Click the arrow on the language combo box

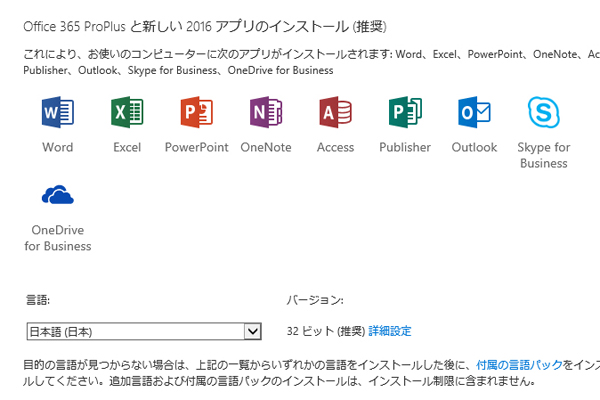point(252,331)
